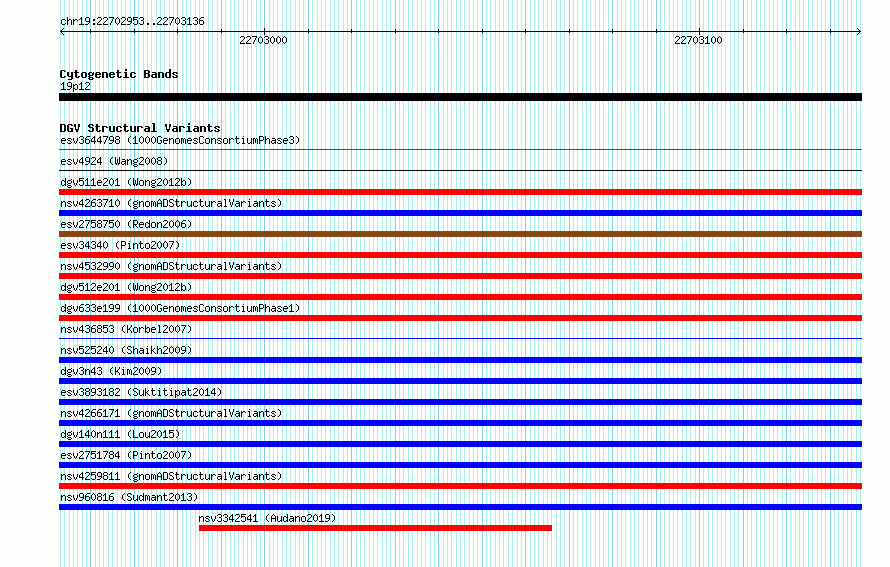This screenshot has height=567, width=890.
Task: Click the esv2751784 (Pinto2007) label
Action: click(x=126, y=455)
